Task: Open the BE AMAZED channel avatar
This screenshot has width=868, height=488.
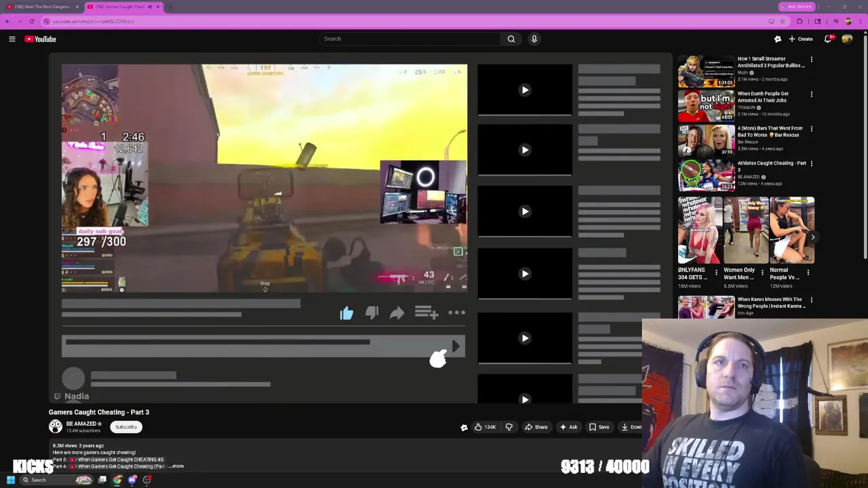Action: click(x=56, y=426)
